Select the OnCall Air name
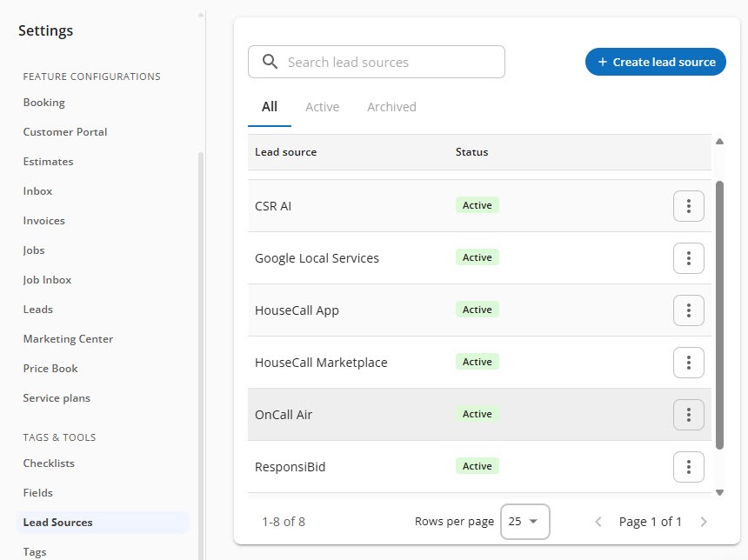 (x=284, y=415)
